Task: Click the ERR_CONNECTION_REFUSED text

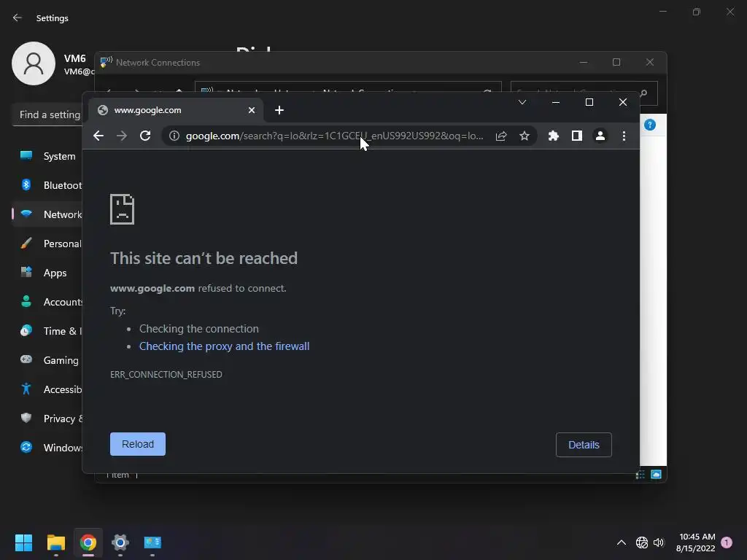Action: 166,374
